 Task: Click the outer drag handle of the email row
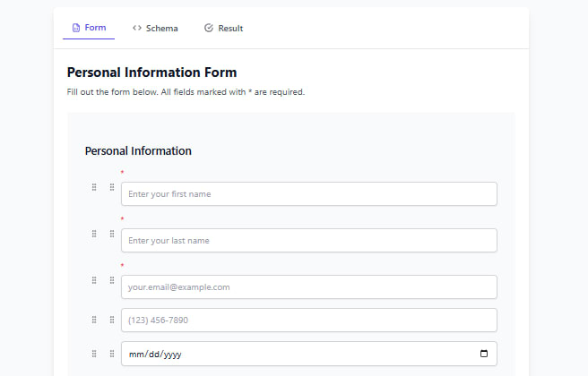[x=94, y=280]
